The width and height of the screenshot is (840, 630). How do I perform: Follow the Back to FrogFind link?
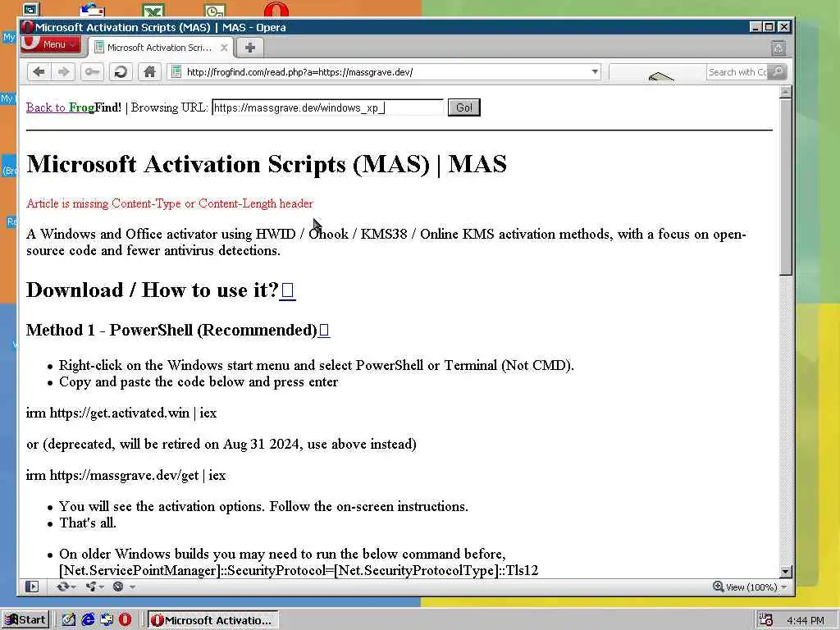(x=74, y=107)
